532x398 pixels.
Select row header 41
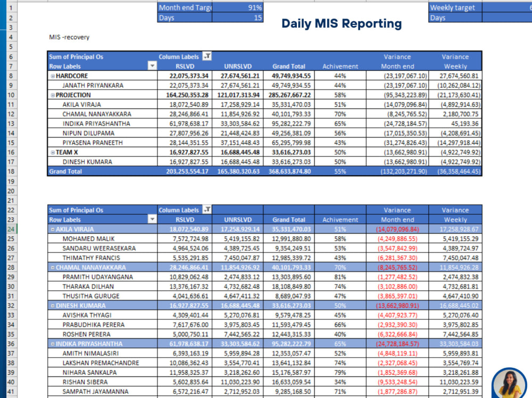pyautogui.click(x=11, y=392)
